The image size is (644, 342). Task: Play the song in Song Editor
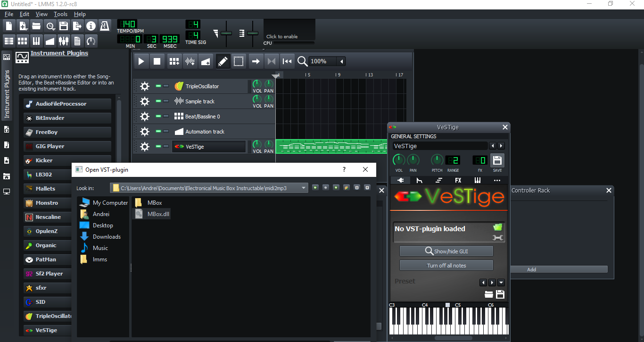point(141,61)
